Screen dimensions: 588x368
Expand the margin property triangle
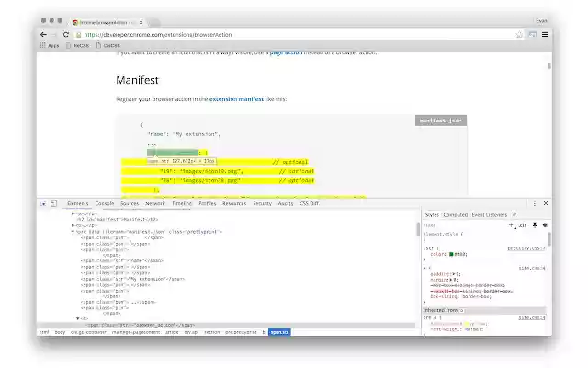coord(451,280)
